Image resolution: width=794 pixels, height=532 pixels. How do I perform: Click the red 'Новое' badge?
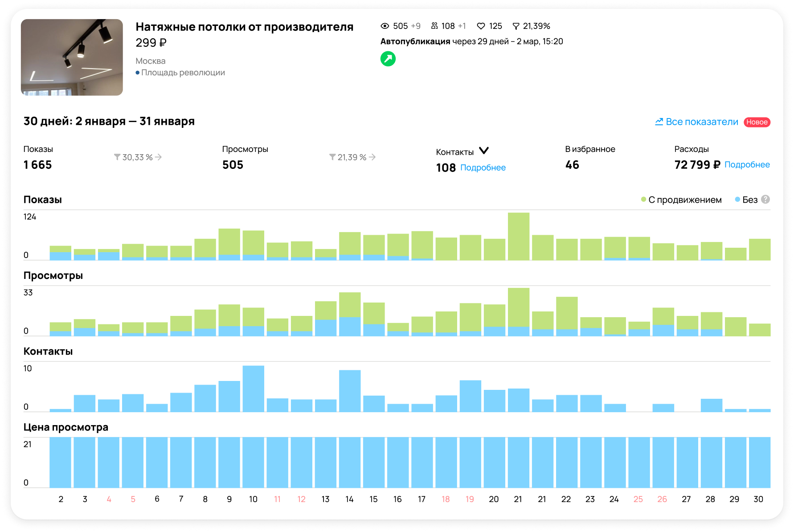(x=757, y=122)
